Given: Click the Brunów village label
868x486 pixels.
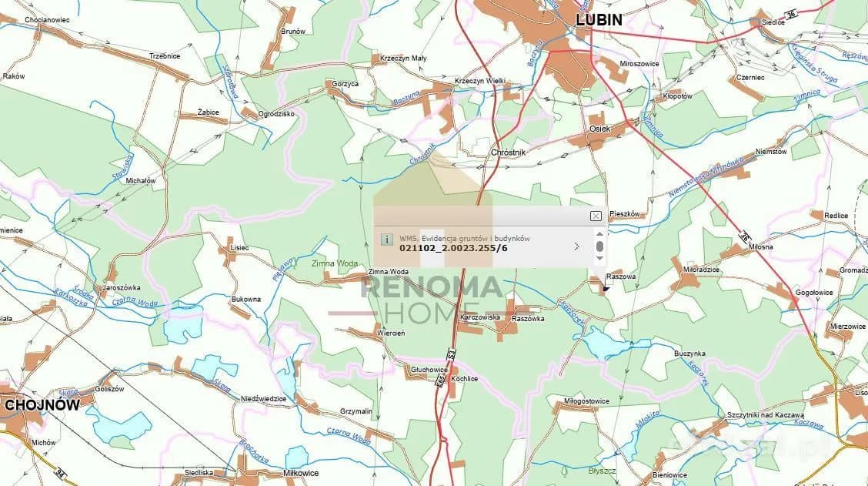Looking at the screenshot, I should (293, 32).
